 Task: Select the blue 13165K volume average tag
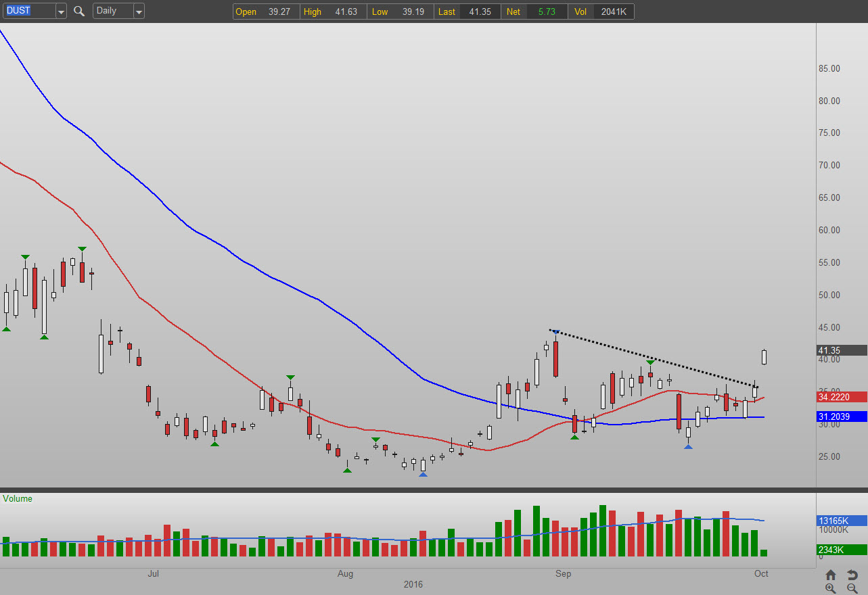click(x=842, y=521)
